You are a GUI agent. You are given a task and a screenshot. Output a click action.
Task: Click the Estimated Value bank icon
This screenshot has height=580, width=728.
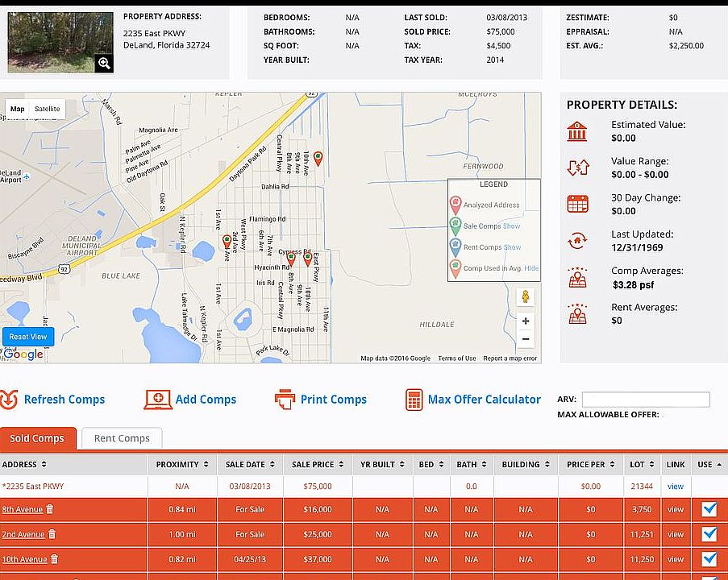tap(577, 131)
